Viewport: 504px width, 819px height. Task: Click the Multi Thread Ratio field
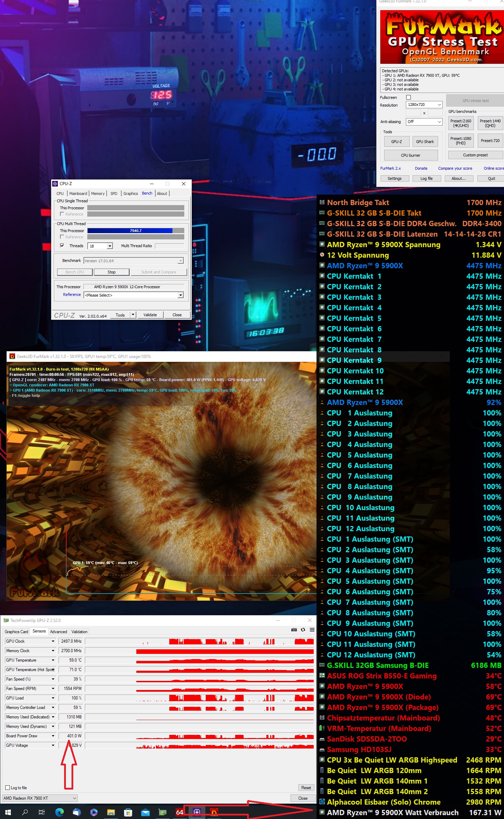point(169,246)
